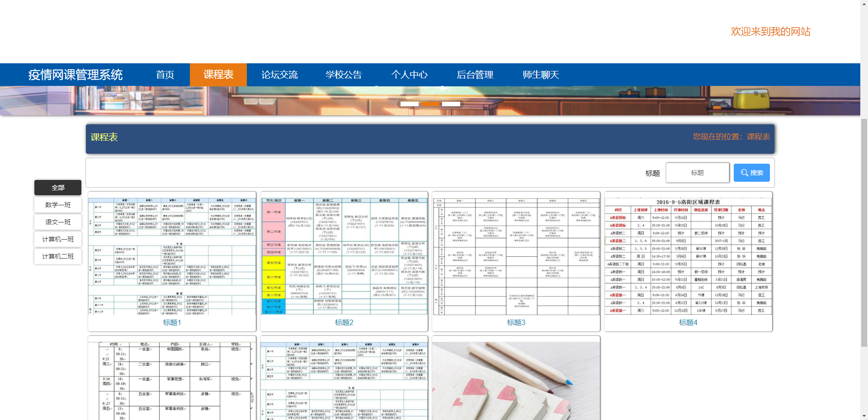
Task: Click the 欢迎来到我的网站 welcome text
Action: [770, 32]
